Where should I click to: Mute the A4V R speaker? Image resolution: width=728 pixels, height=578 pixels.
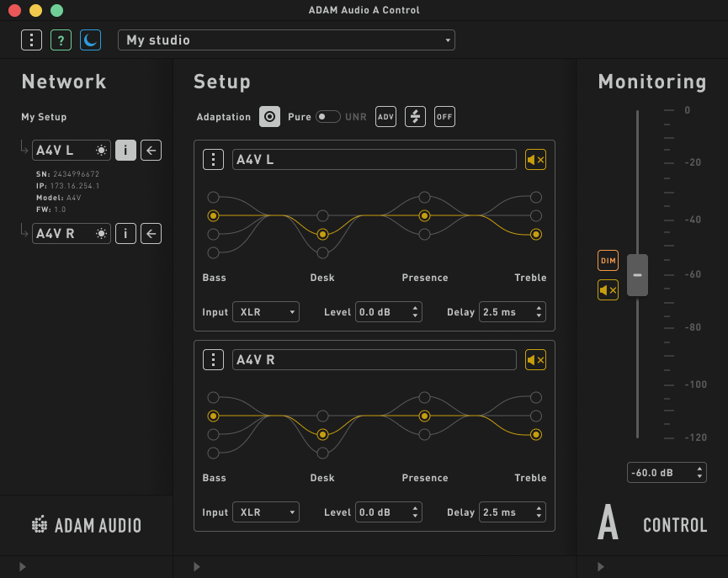pos(535,359)
